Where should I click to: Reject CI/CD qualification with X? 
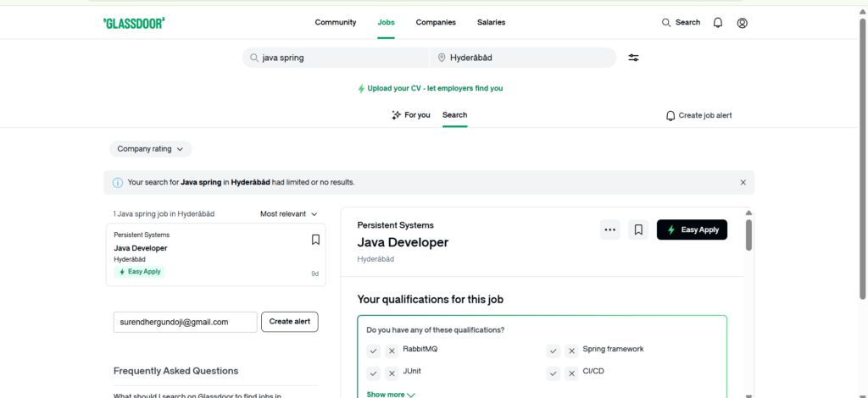(x=571, y=373)
